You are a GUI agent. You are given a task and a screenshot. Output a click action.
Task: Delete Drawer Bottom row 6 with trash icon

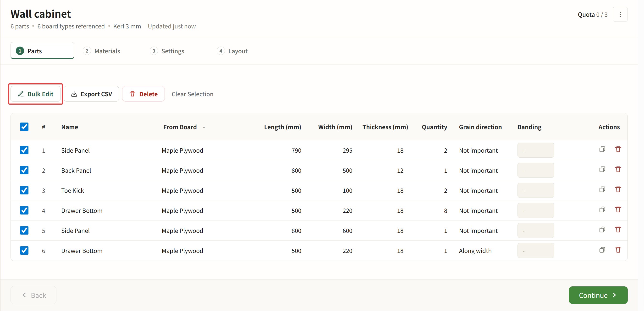[618, 250]
